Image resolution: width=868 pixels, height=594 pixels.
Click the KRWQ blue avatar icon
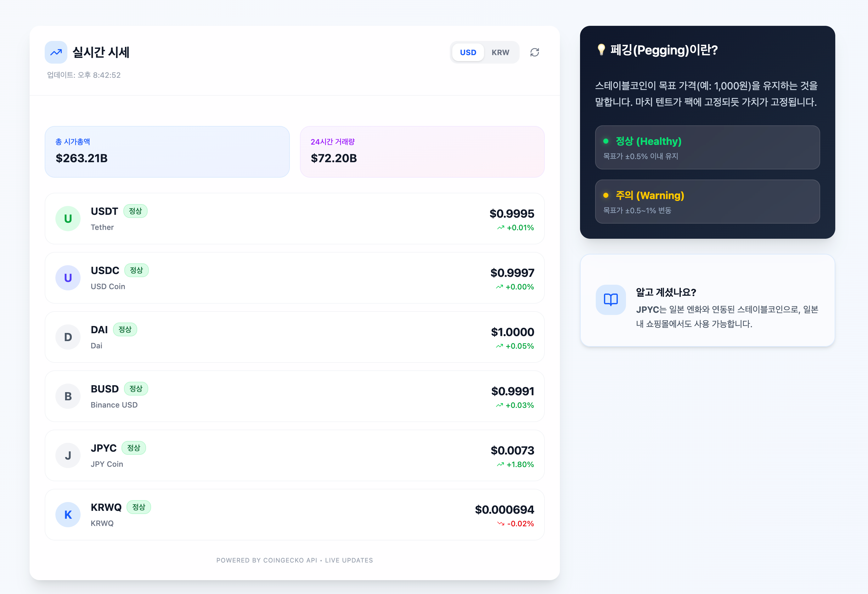click(x=68, y=515)
